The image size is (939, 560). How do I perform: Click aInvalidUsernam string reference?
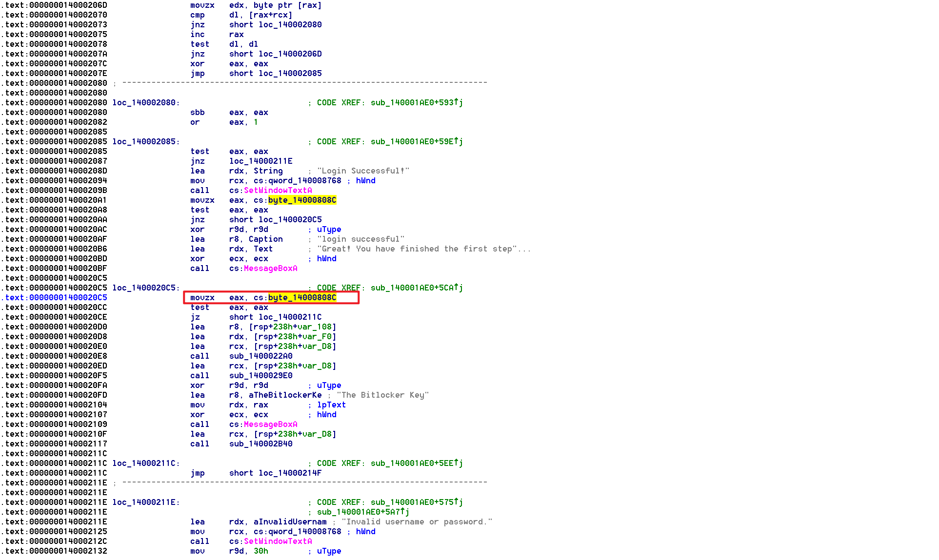[x=290, y=521]
